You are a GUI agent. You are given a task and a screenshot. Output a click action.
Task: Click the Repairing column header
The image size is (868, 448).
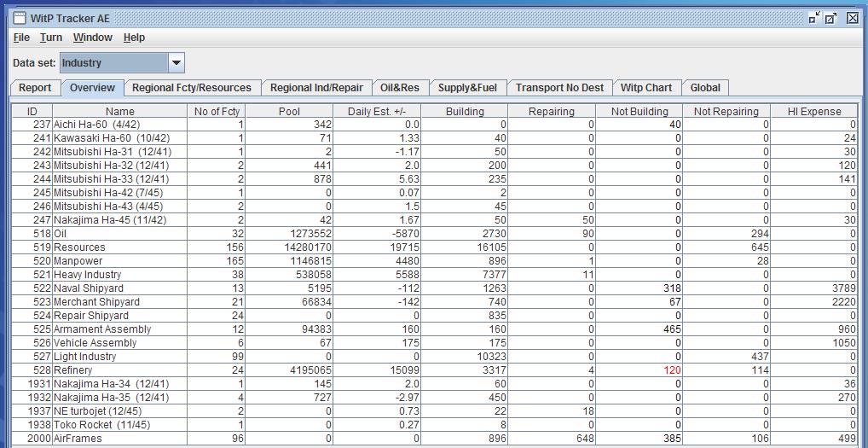coord(552,111)
